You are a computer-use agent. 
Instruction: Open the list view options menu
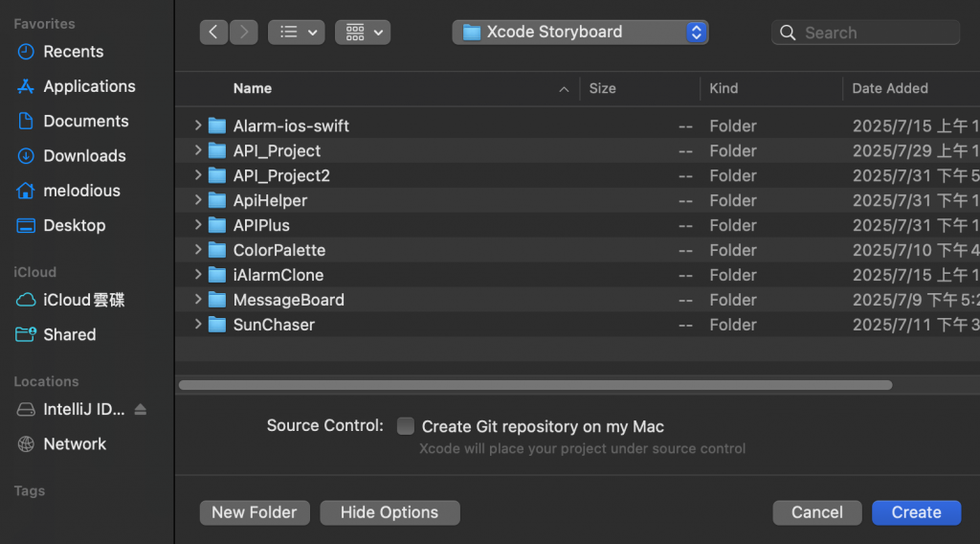[296, 33]
